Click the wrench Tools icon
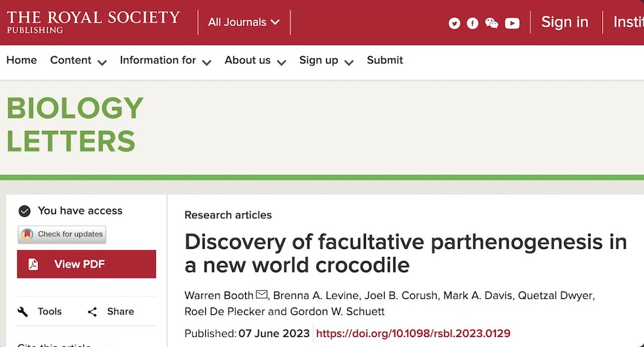The image size is (644, 347). point(23,312)
